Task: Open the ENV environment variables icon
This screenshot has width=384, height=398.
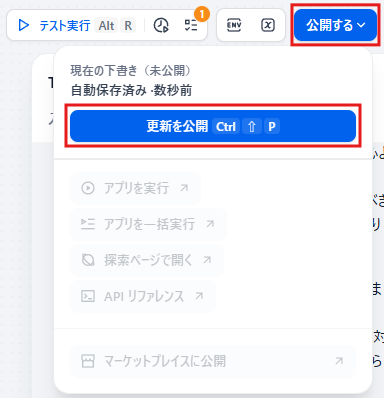Action: pyautogui.click(x=234, y=25)
